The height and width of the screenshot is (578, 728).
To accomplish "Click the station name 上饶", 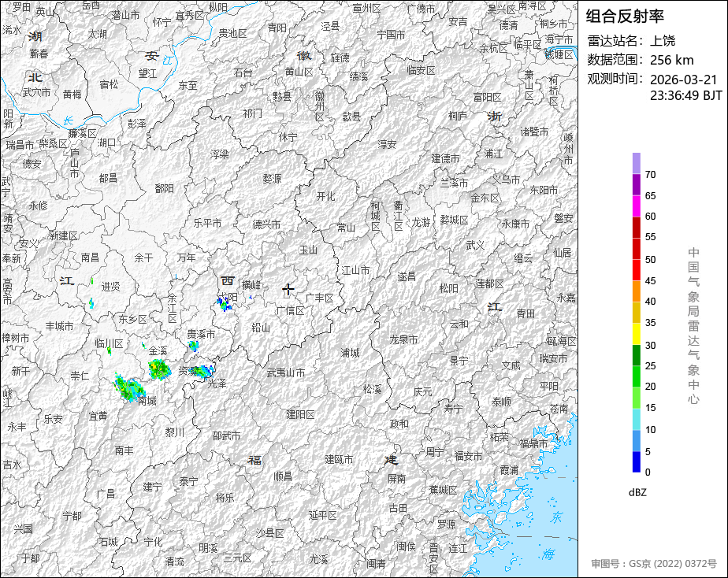I will [x=663, y=41].
